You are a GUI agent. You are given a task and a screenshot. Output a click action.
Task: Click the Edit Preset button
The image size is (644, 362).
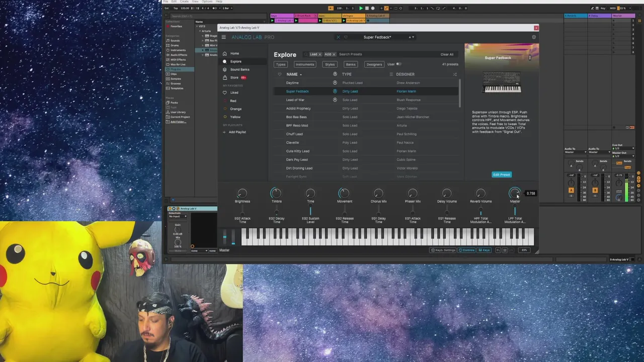[502, 175]
